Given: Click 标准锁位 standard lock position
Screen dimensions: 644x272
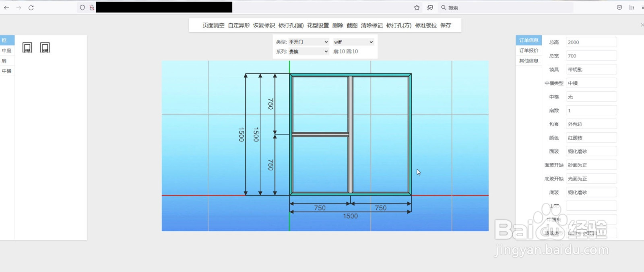Looking at the screenshot, I should (x=426, y=25).
